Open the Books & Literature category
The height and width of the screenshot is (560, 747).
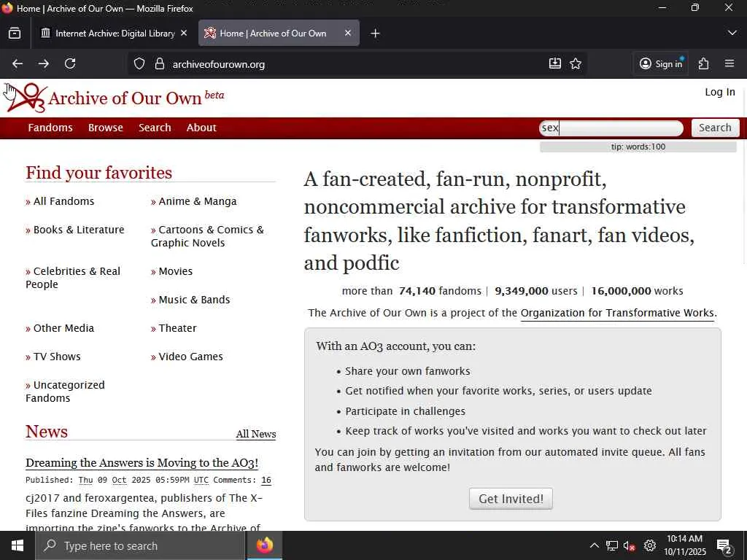pos(79,230)
